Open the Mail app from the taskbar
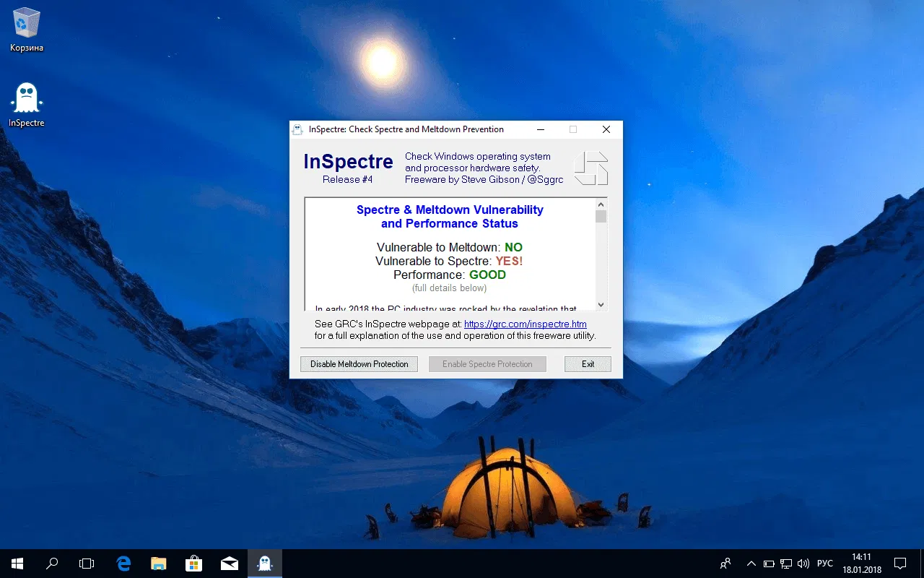This screenshot has height=578, width=924. pyautogui.click(x=230, y=564)
